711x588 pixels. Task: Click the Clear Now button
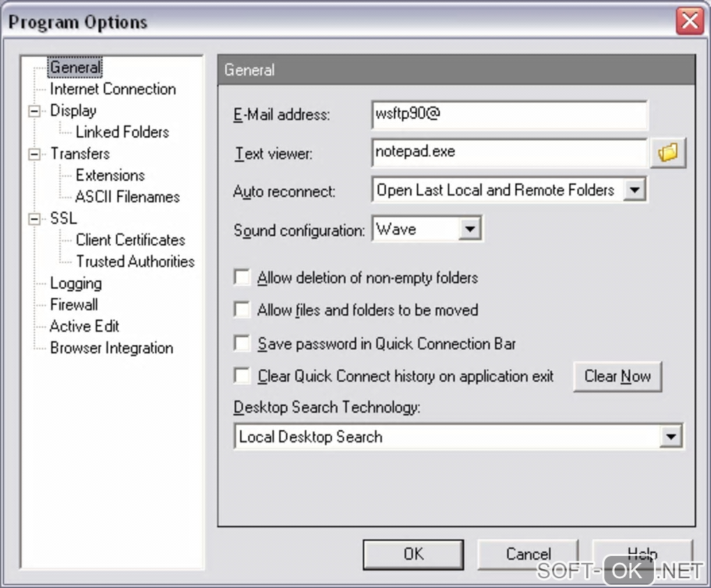618,376
